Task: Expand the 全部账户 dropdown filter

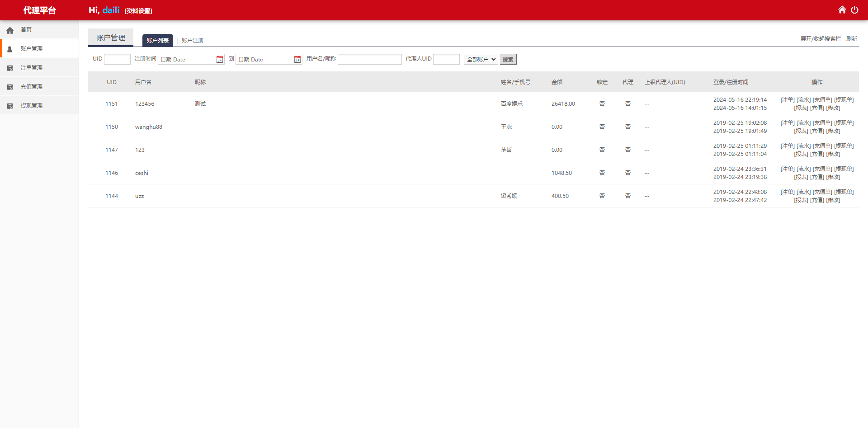Action: 481,59
